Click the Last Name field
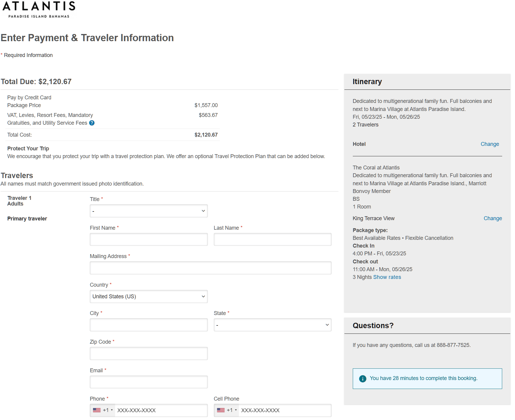Viewport: 515px width, 420px height. [273, 240]
